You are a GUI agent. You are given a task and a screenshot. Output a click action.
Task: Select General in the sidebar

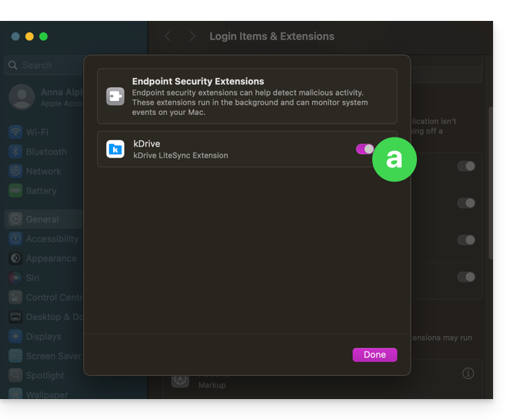click(42, 219)
